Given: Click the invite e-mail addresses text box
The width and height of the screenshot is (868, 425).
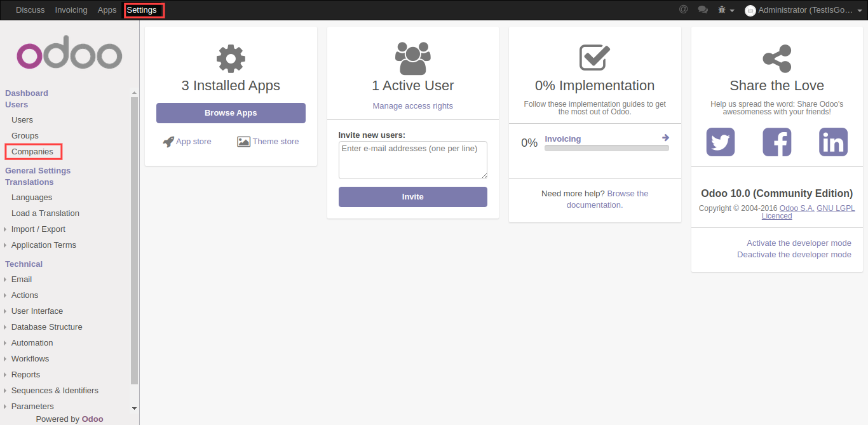Looking at the screenshot, I should [x=412, y=160].
